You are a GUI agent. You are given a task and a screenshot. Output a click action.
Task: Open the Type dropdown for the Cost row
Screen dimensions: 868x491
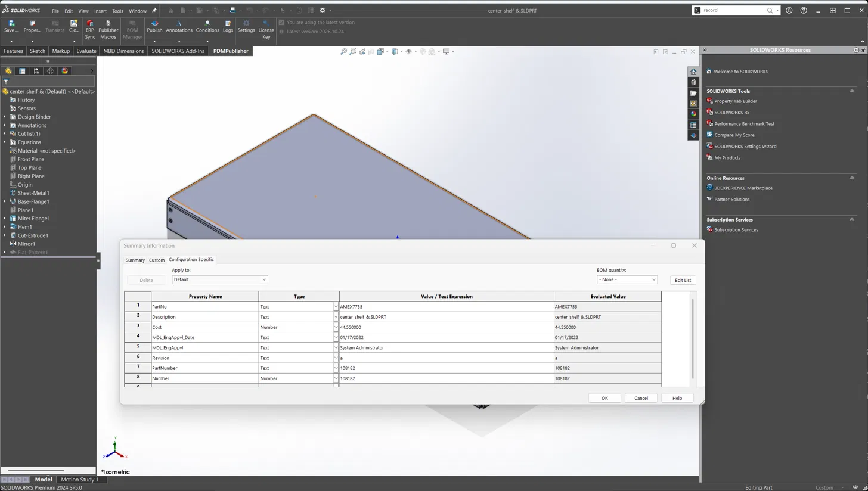[336, 327]
